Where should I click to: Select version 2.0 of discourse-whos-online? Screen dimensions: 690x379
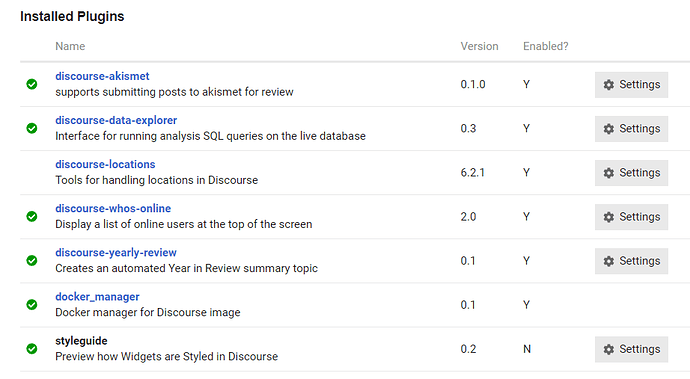(x=468, y=217)
